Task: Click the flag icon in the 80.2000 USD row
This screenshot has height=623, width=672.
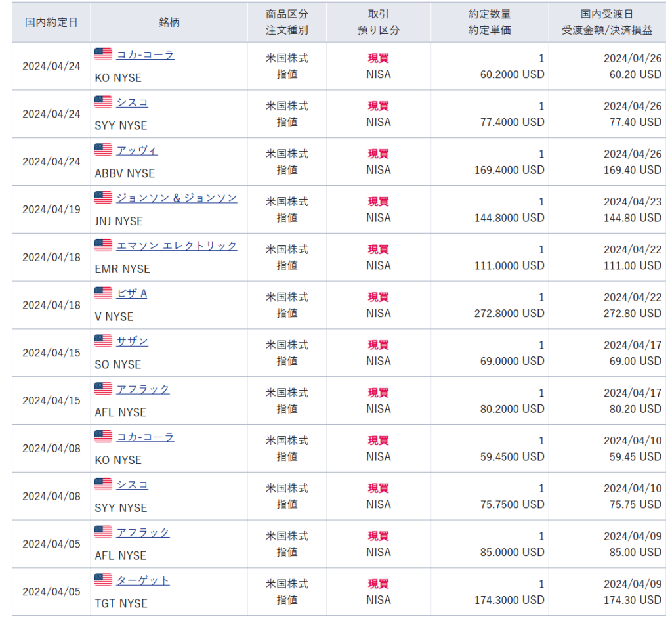Action: click(x=103, y=389)
